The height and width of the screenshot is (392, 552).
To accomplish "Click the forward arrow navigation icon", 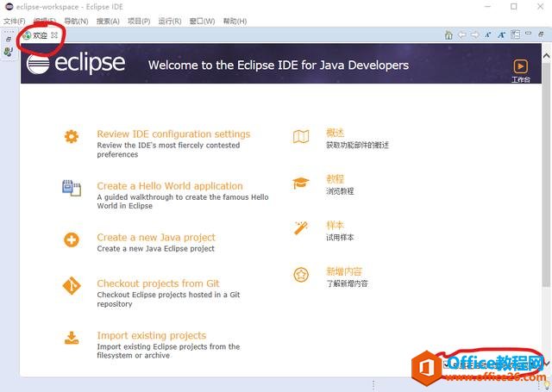I will click(475, 34).
